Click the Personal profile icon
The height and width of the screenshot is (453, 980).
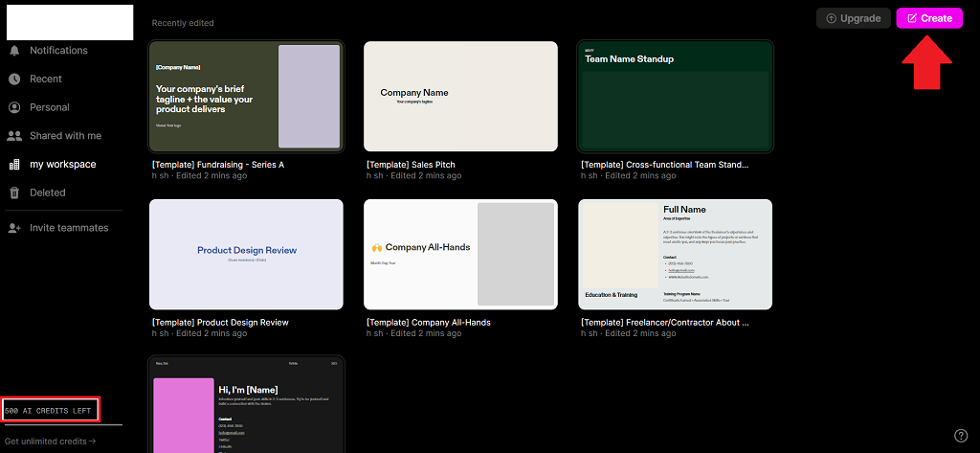(14, 107)
